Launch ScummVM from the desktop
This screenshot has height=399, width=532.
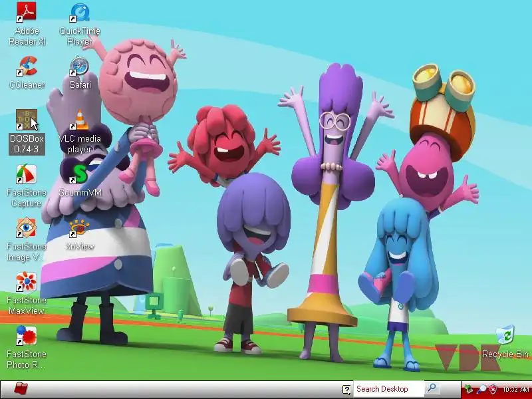click(x=80, y=180)
